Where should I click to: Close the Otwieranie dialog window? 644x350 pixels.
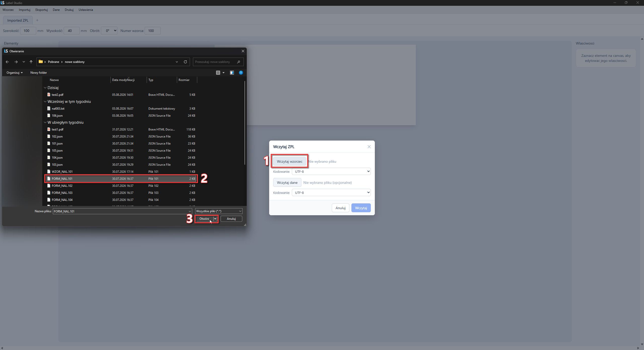pos(243,51)
